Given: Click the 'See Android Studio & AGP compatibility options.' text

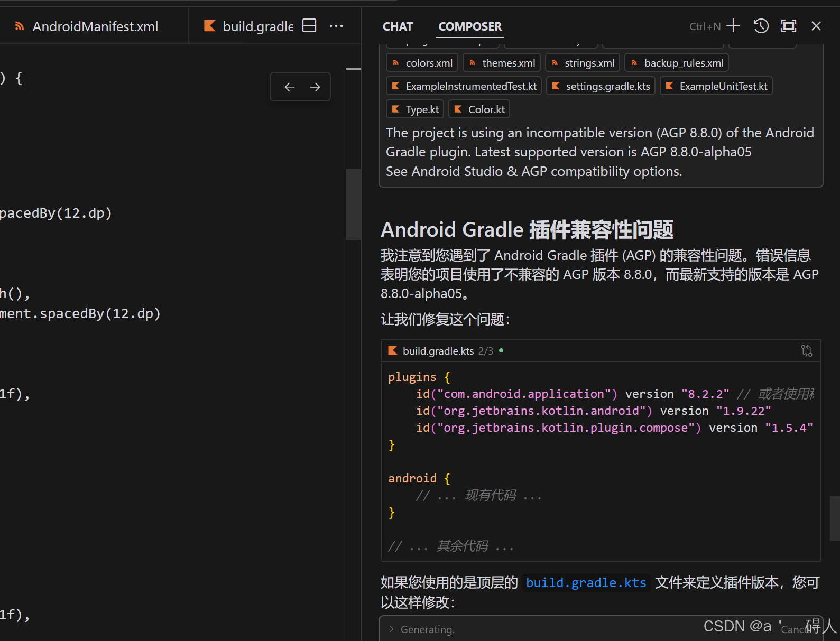Looking at the screenshot, I should coord(534,171).
